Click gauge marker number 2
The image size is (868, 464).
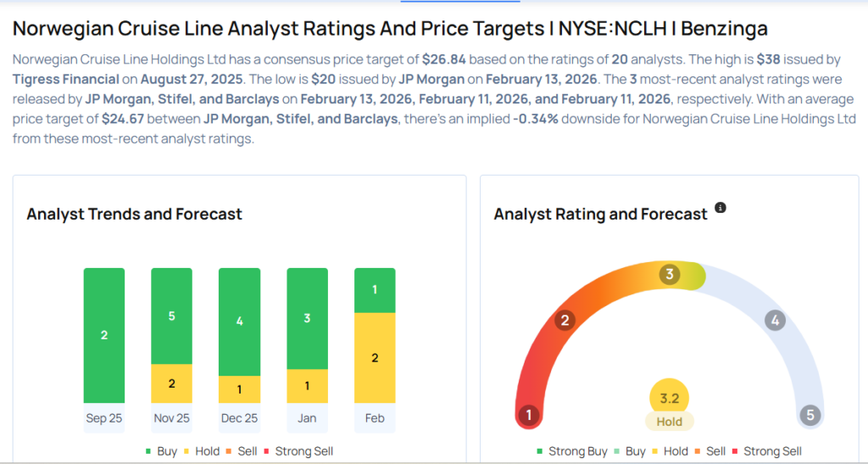(565, 321)
